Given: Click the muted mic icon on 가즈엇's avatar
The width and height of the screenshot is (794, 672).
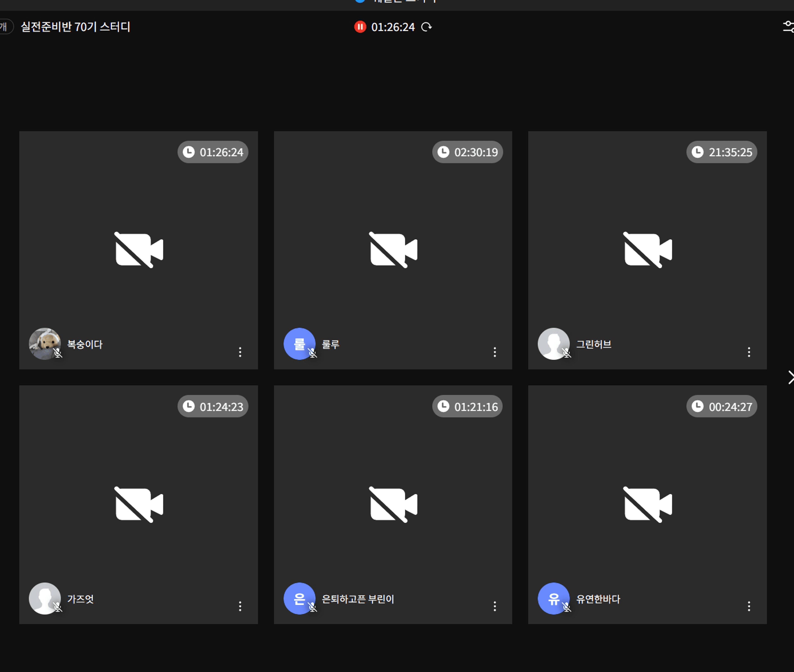Looking at the screenshot, I should (x=57, y=607).
